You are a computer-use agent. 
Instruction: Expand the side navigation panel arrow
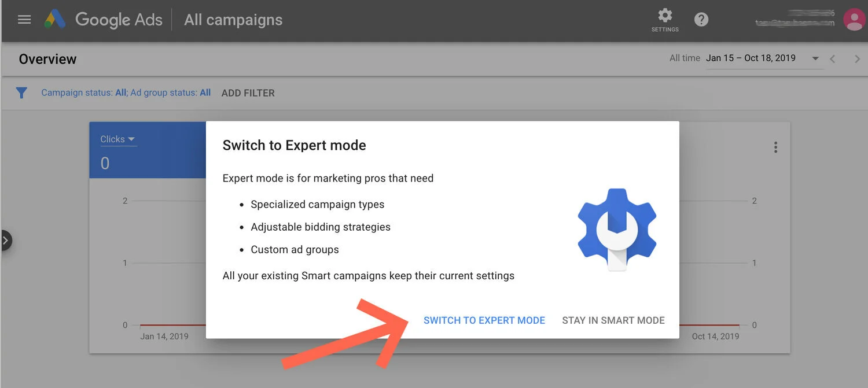pyautogui.click(x=6, y=241)
